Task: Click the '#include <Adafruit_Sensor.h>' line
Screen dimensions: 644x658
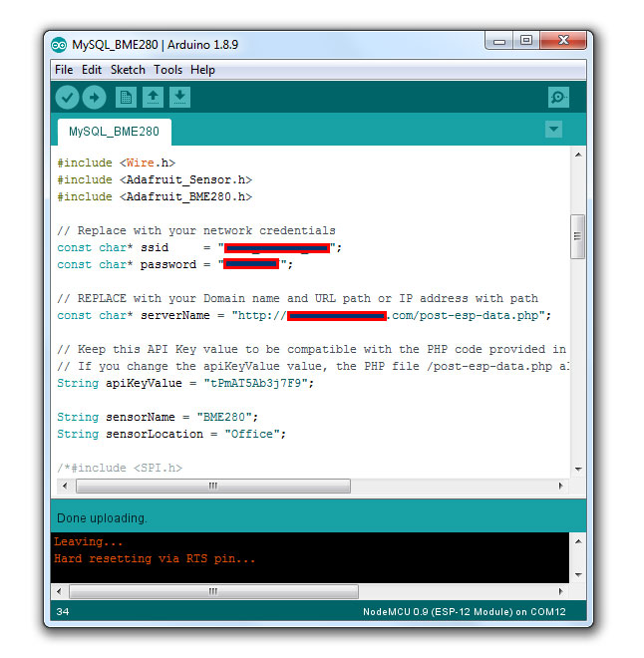Action: click(x=155, y=180)
